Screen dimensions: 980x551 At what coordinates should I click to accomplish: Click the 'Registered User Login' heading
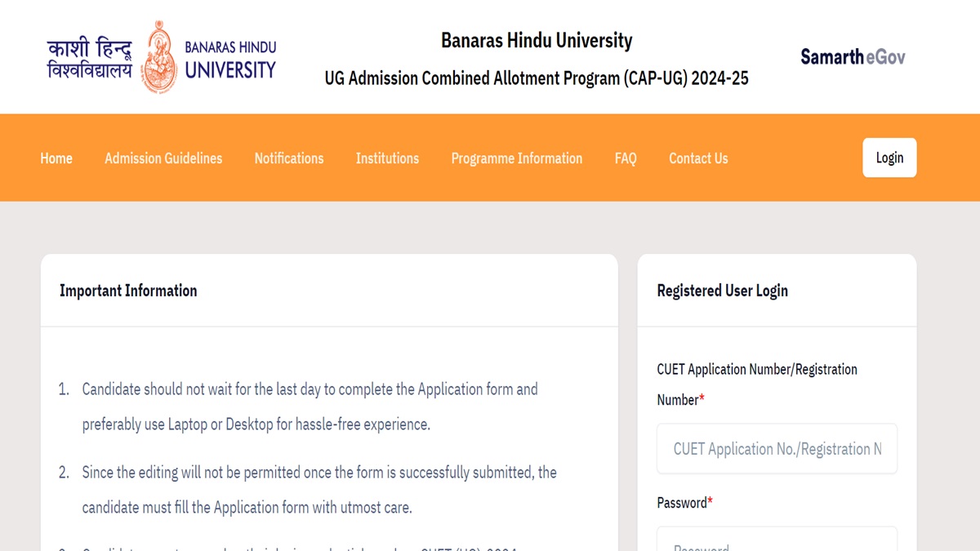[x=723, y=291]
